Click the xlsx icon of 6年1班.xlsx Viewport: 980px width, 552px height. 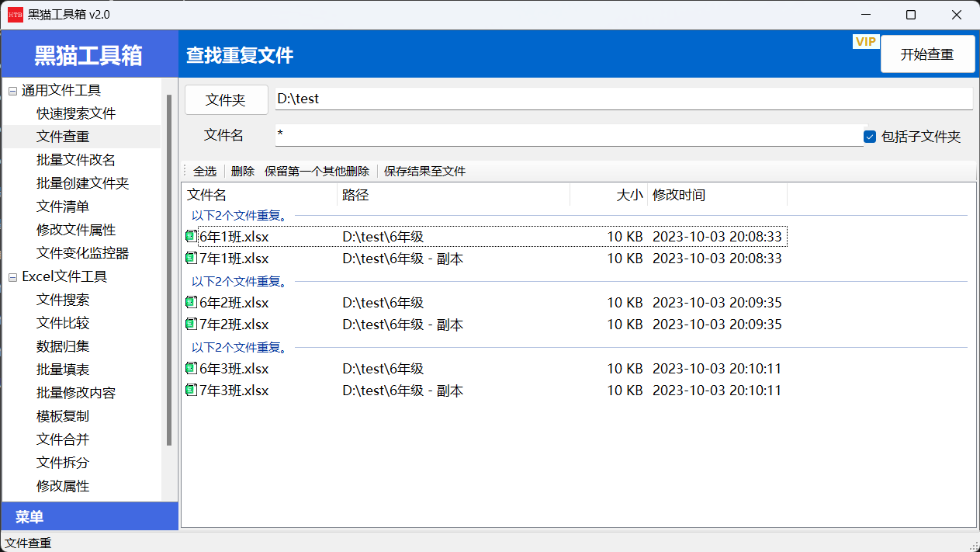point(191,236)
